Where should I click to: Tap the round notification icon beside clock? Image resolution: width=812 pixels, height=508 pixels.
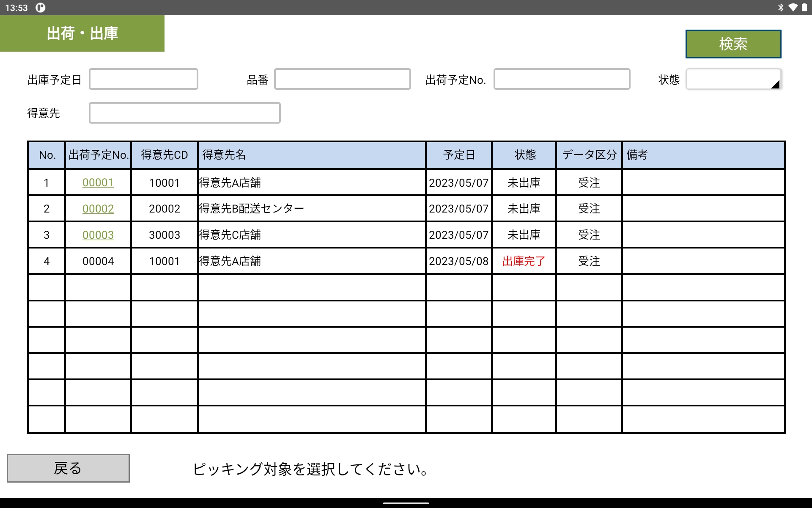point(40,8)
